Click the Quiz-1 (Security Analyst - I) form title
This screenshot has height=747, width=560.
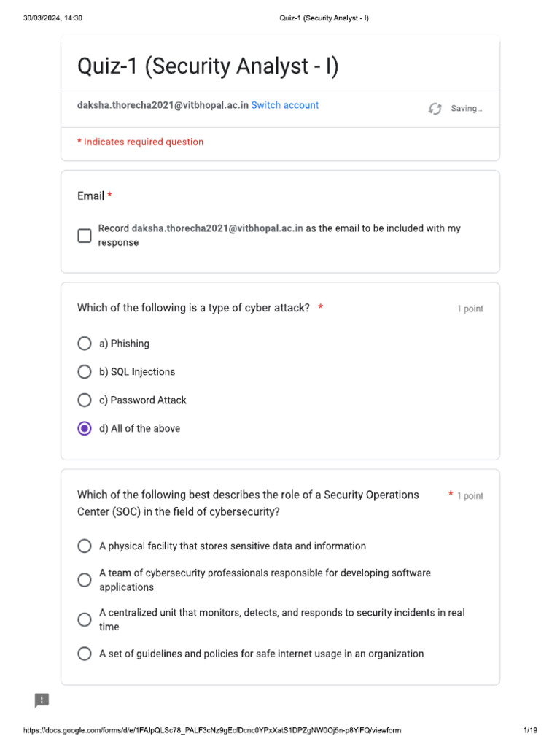point(208,66)
